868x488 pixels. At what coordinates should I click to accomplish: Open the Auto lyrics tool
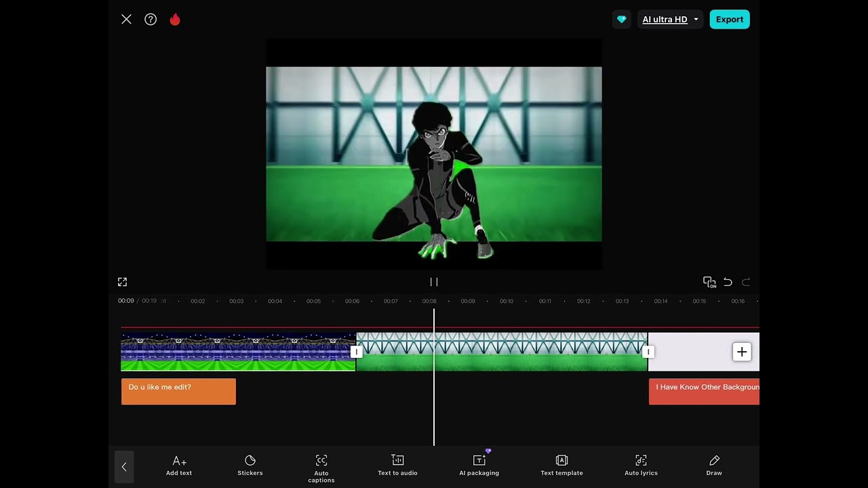[641, 466]
